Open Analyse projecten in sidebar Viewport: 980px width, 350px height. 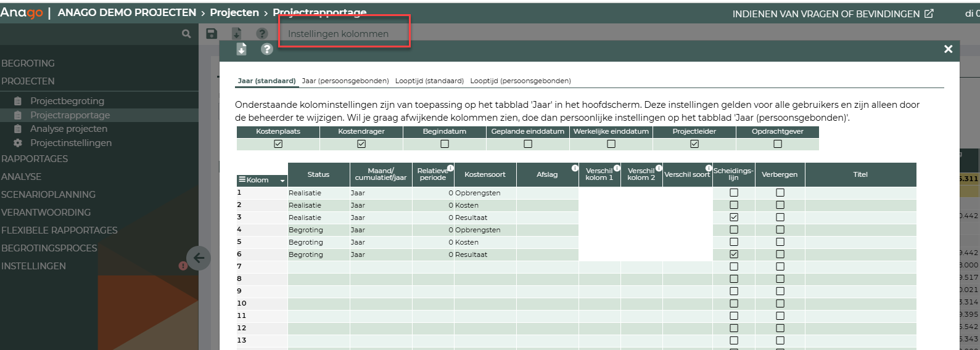click(x=68, y=129)
